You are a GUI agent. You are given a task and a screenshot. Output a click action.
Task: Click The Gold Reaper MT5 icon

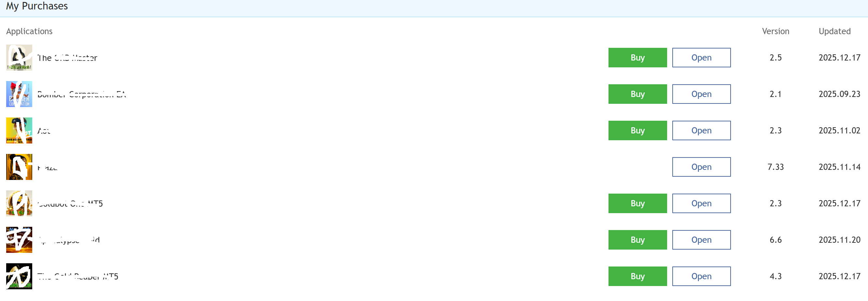[x=19, y=276]
